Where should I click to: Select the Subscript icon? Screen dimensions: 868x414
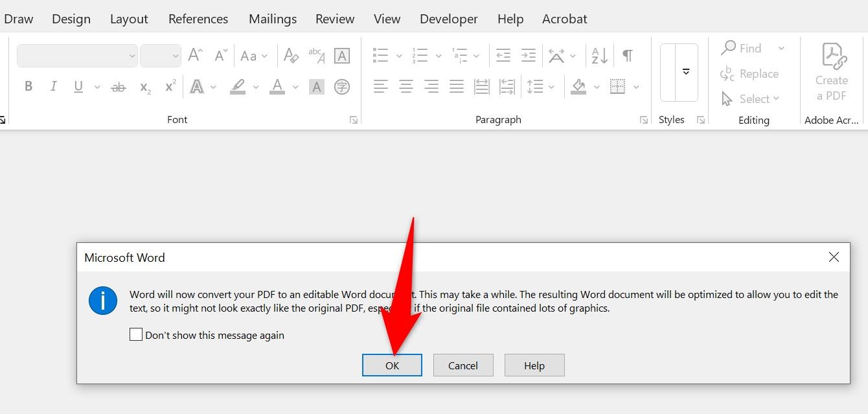click(144, 86)
